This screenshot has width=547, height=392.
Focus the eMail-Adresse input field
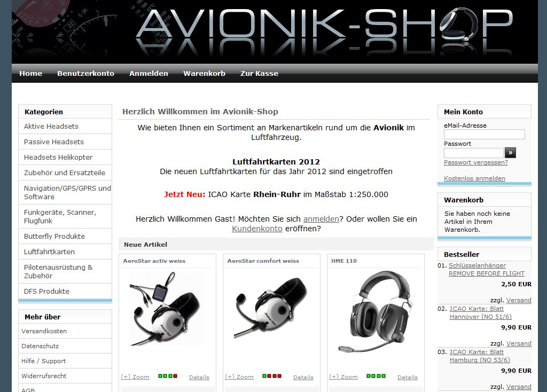pyautogui.click(x=484, y=134)
